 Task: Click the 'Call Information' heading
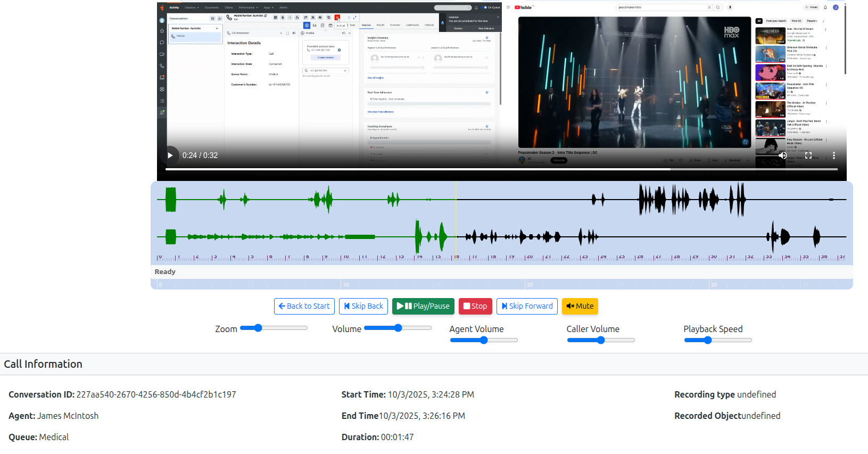point(43,364)
